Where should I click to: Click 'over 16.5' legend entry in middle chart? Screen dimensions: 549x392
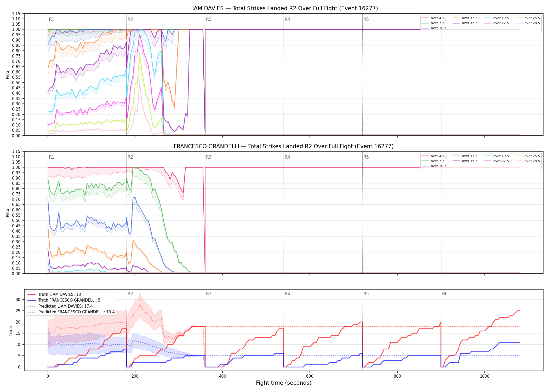pyautogui.click(x=465, y=161)
